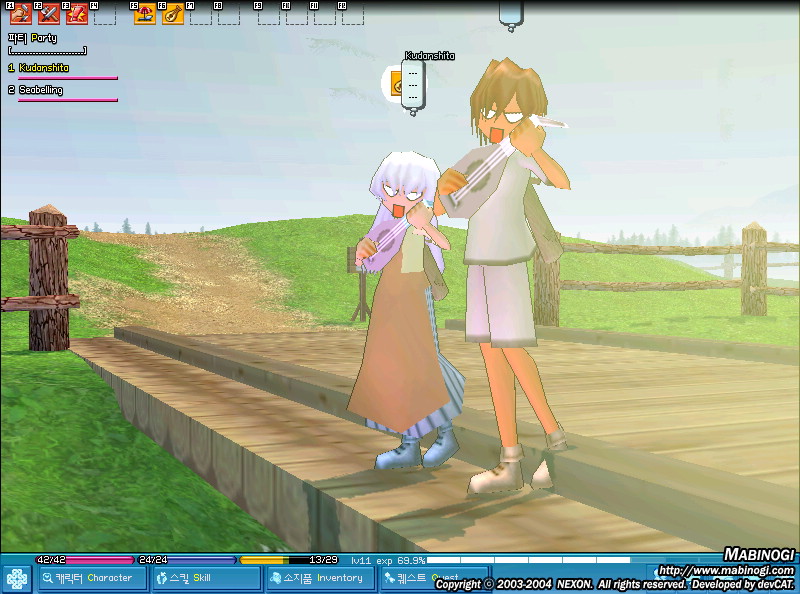Trigger the F3 exclamation skill icon
This screenshot has height=594, width=800.
pos(77,14)
